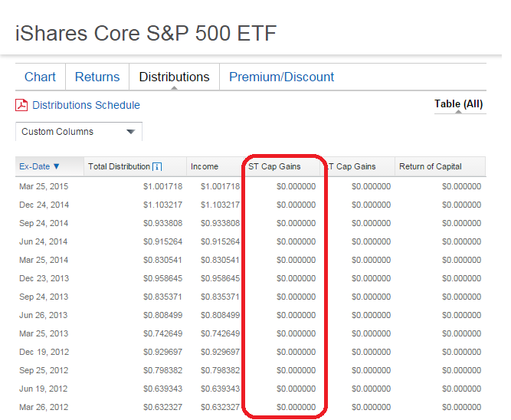Select the Jun 26, 2013 date cell
Image resolution: width=511 pixels, height=420 pixels.
(x=44, y=315)
